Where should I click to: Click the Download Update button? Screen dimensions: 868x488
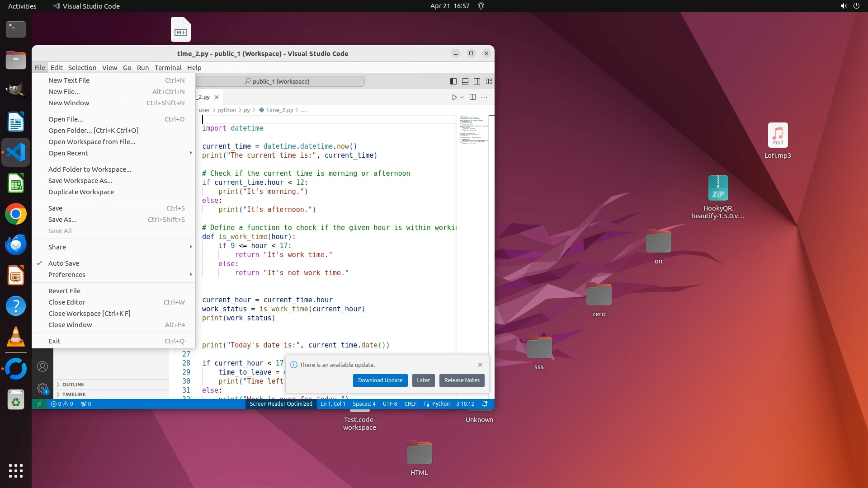click(380, 380)
